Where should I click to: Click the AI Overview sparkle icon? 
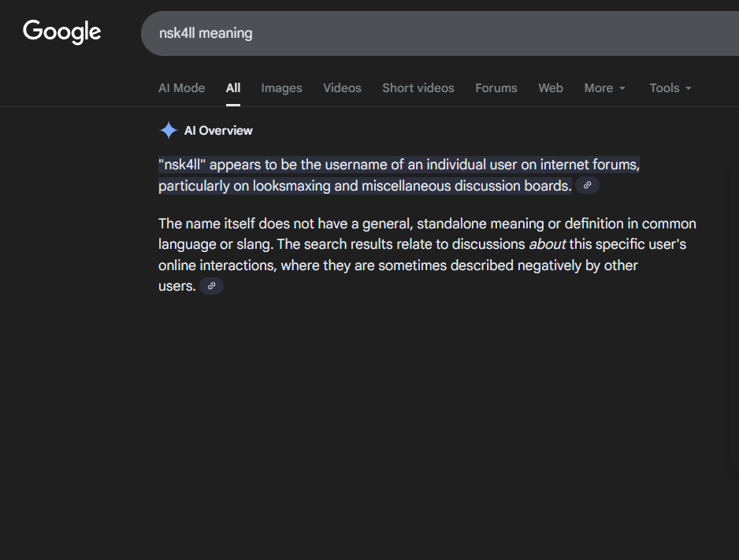pos(169,131)
